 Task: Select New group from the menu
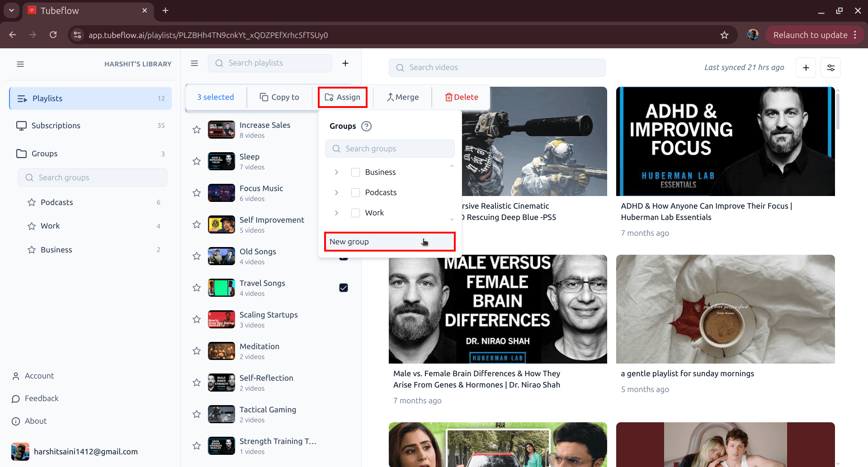390,241
